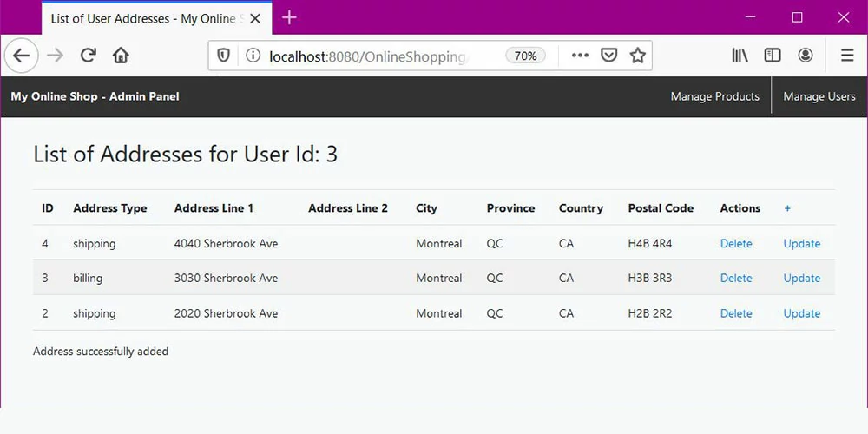Maximize the browser window

pos(797,17)
